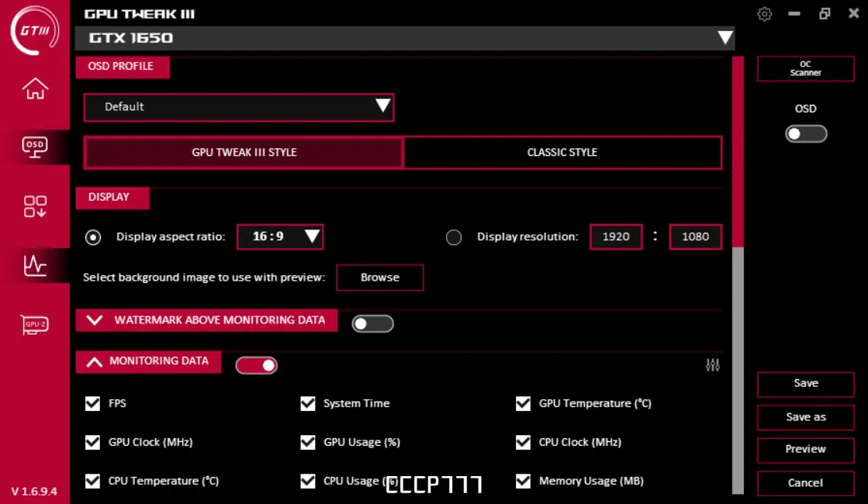Click the Browse button for background image

(x=380, y=277)
